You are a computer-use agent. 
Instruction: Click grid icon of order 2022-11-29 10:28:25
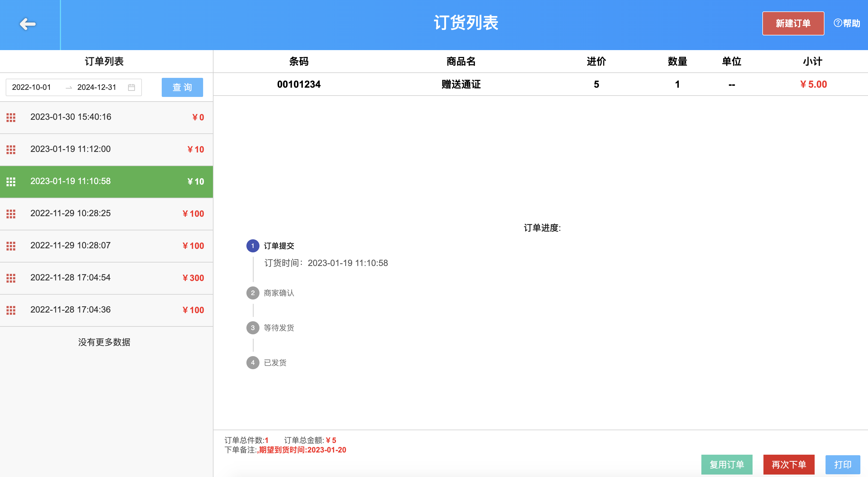click(x=11, y=214)
